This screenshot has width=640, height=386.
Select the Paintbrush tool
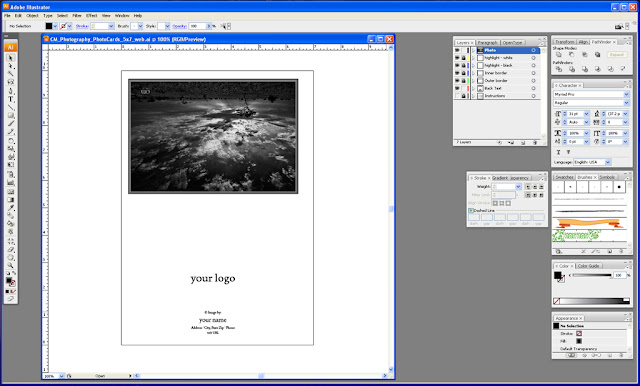point(11,124)
